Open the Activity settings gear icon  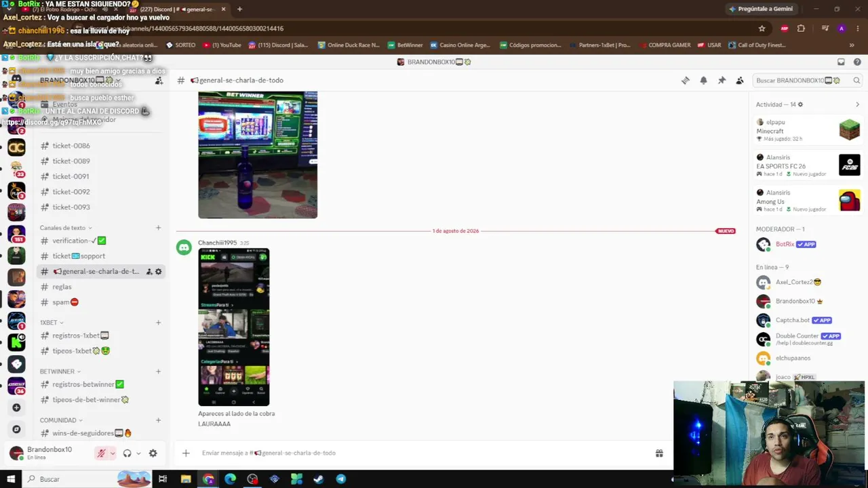pos(800,104)
